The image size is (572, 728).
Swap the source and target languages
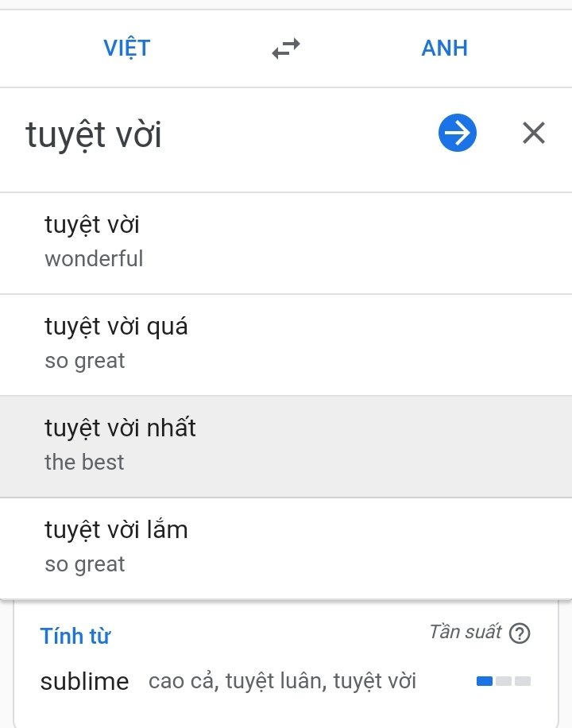pos(286,49)
